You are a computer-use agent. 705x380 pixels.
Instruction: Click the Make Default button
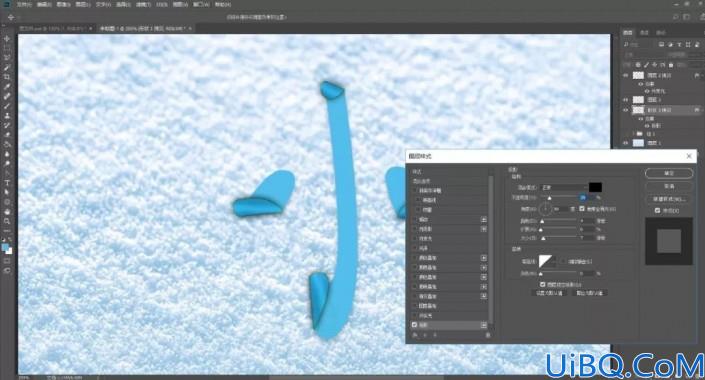[549, 293]
